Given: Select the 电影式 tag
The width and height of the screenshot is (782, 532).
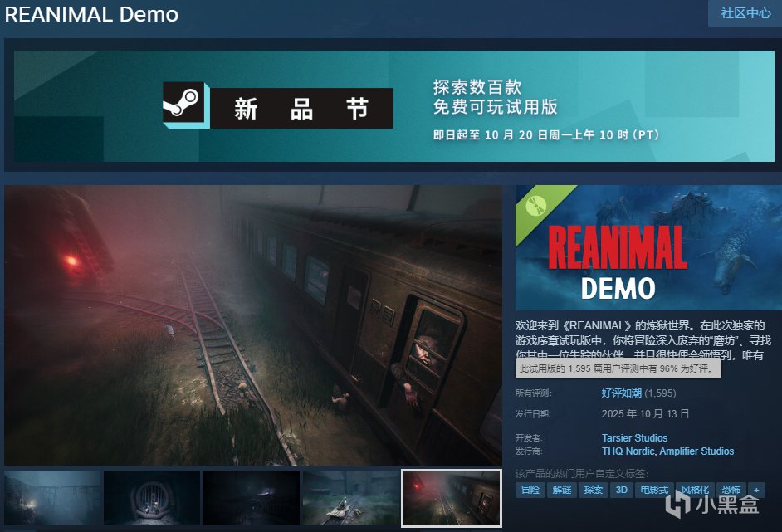Looking at the screenshot, I should pyautogui.click(x=654, y=490).
